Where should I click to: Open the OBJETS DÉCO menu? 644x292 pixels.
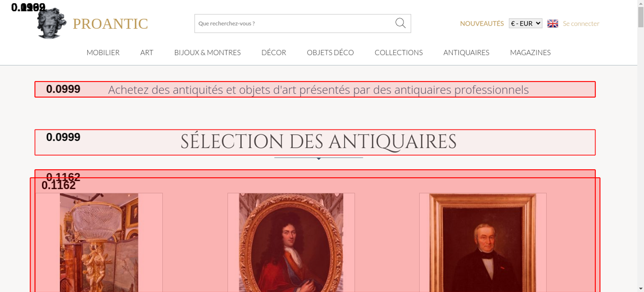click(330, 52)
